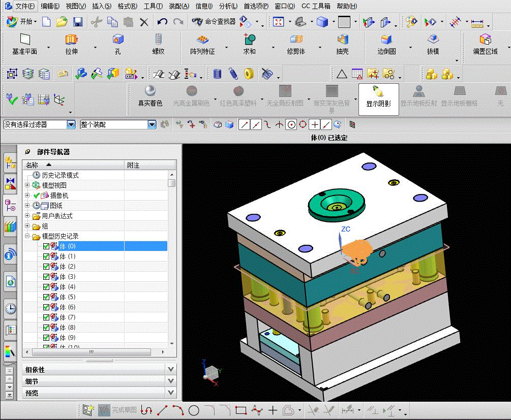Toggle the 体 (7) visibility checkbox
This screenshot has height=420, width=511.
click(x=46, y=317)
